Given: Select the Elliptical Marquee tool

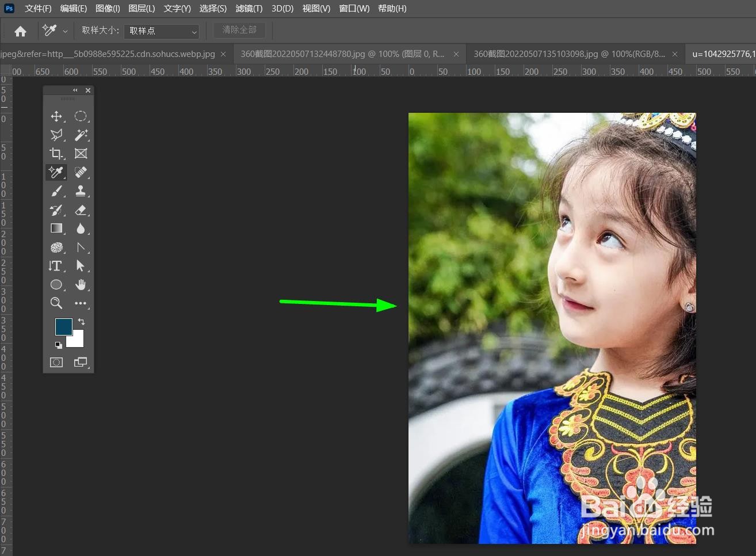Looking at the screenshot, I should pos(81,116).
